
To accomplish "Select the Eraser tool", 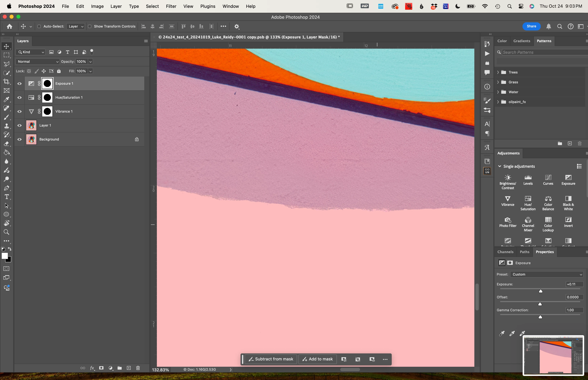I will 6,144.
